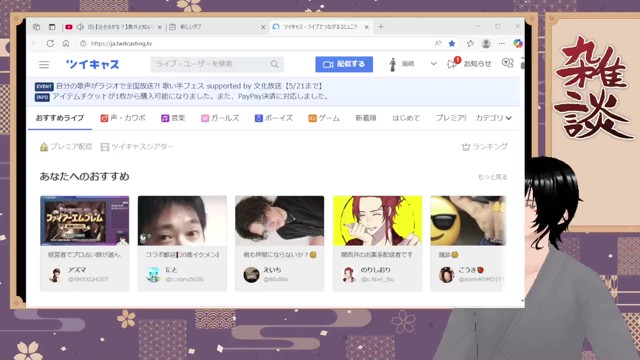This screenshot has height=360, width=640.
Task: Switch to the 新着順 tab
Action: coord(366,118)
